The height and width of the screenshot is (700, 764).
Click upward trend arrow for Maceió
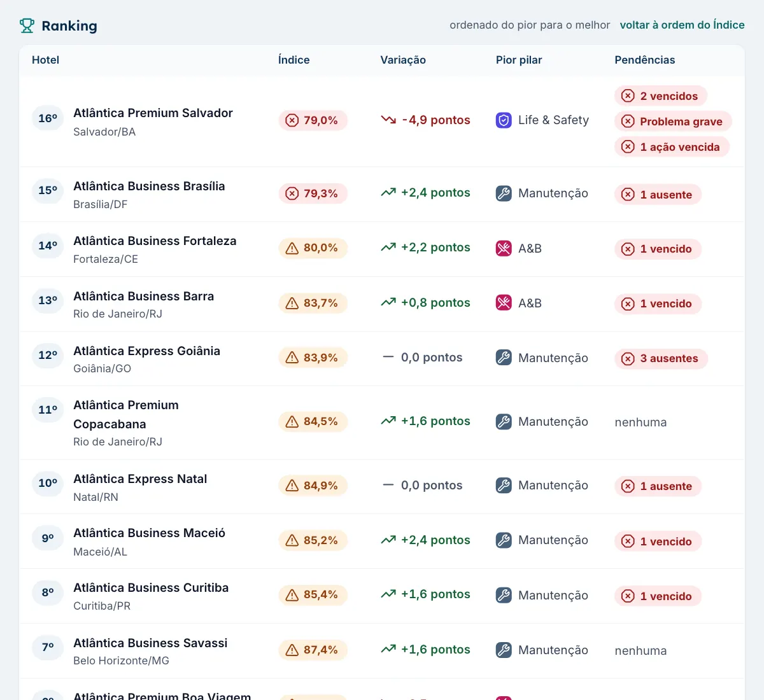pyautogui.click(x=388, y=540)
